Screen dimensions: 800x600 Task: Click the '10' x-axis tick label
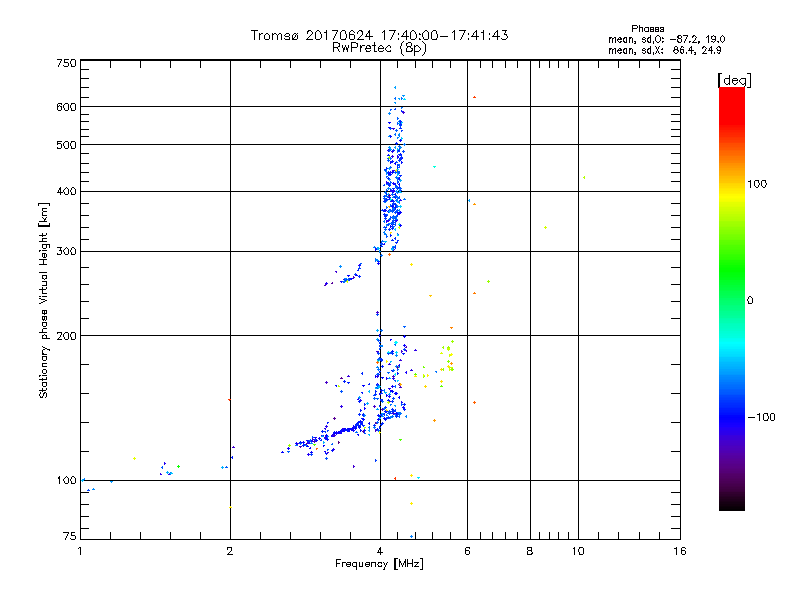tap(578, 551)
